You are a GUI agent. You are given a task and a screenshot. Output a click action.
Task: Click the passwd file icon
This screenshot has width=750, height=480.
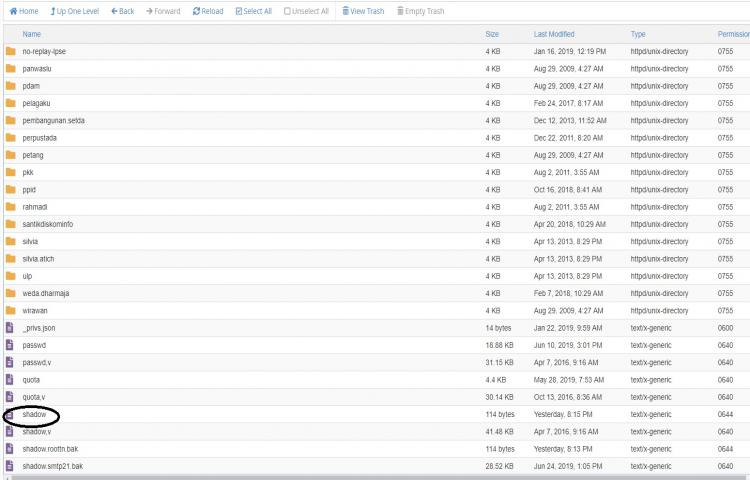point(10,345)
